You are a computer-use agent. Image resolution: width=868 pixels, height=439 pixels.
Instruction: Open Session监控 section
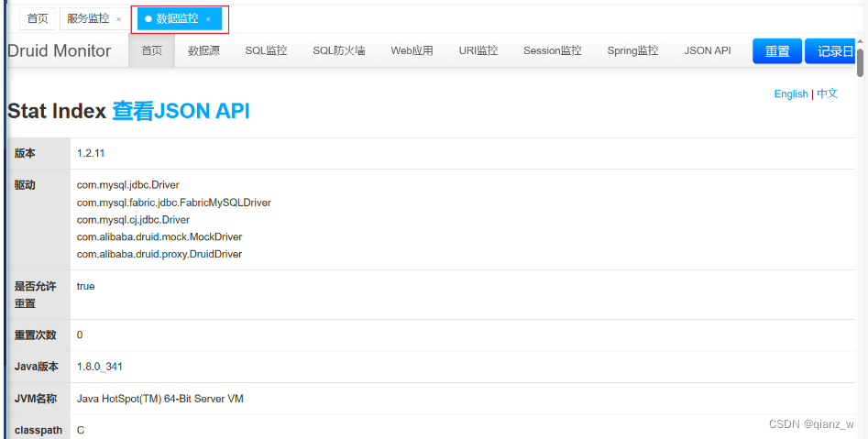click(553, 51)
